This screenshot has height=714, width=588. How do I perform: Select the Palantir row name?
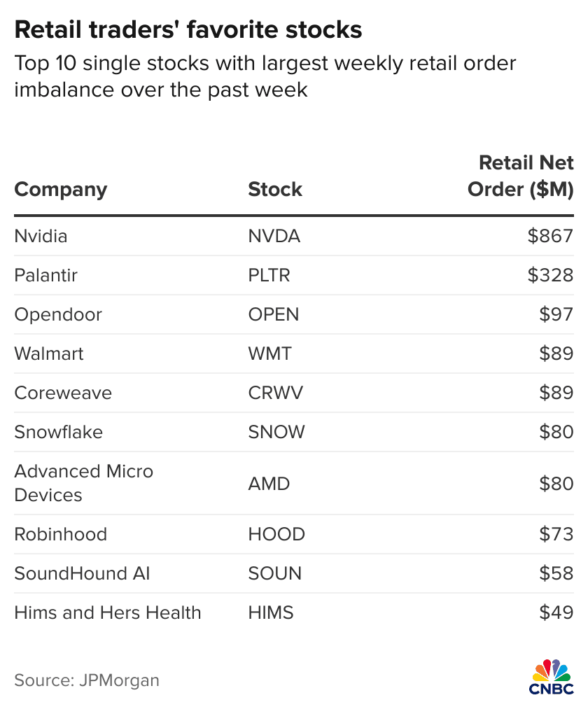point(45,275)
